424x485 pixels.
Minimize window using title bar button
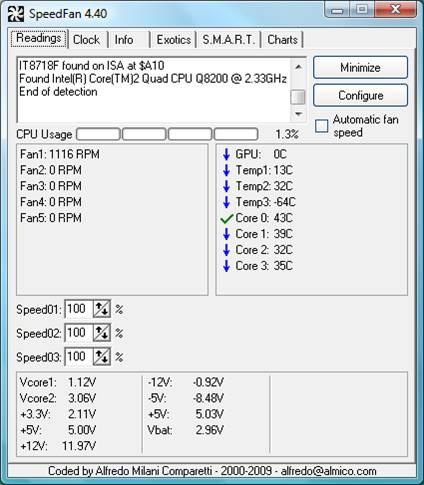click(338, 9)
